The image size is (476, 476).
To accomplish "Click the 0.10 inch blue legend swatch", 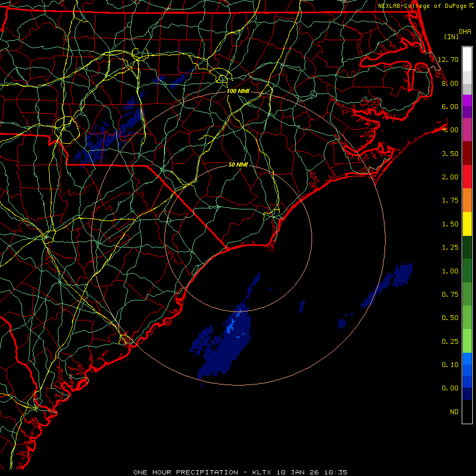I will (x=467, y=359).
